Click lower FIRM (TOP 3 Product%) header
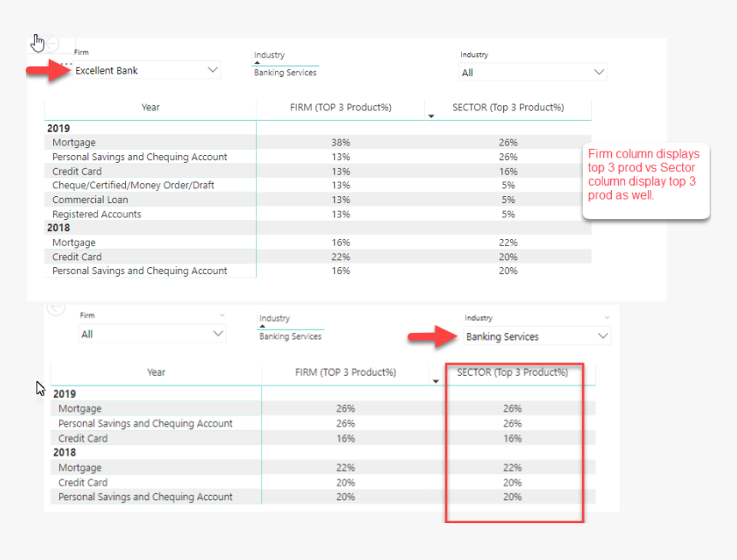 345,372
